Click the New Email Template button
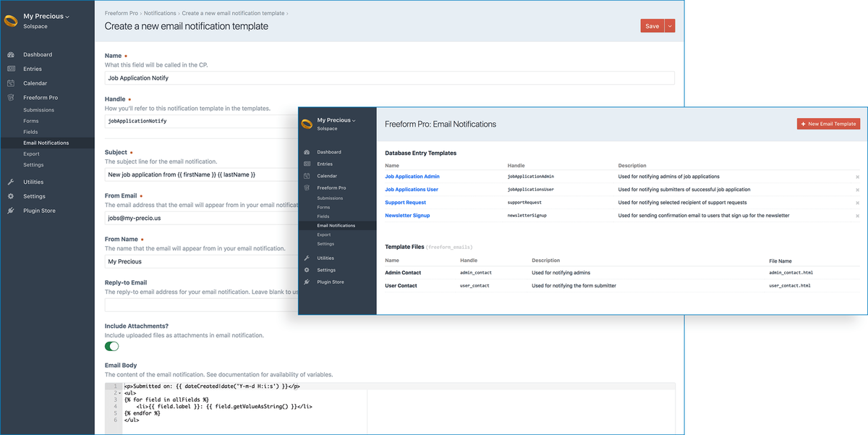Screen dimensions: 868x435 [x=828, y=124]
